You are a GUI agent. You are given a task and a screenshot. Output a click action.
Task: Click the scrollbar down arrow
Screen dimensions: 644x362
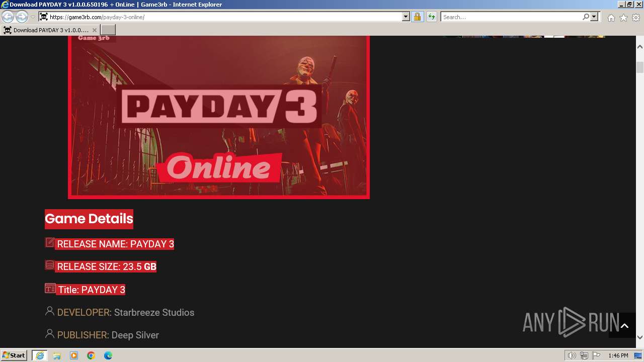coord(640,337)
